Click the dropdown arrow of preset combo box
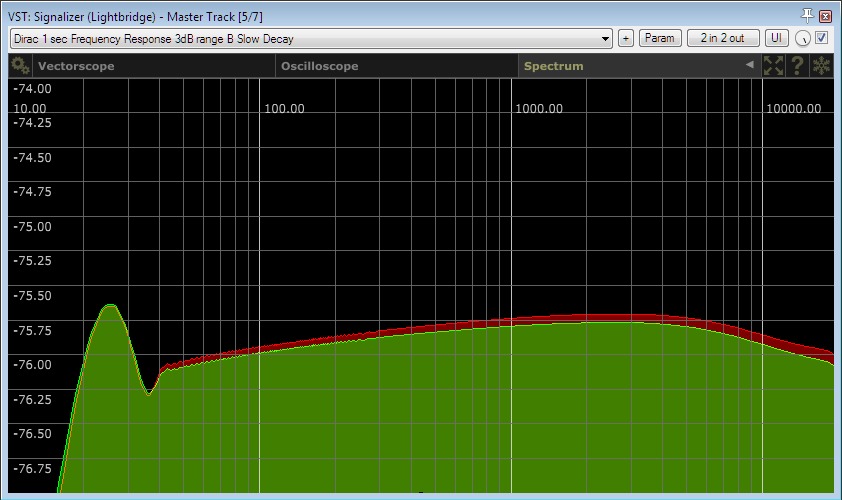 606,39
